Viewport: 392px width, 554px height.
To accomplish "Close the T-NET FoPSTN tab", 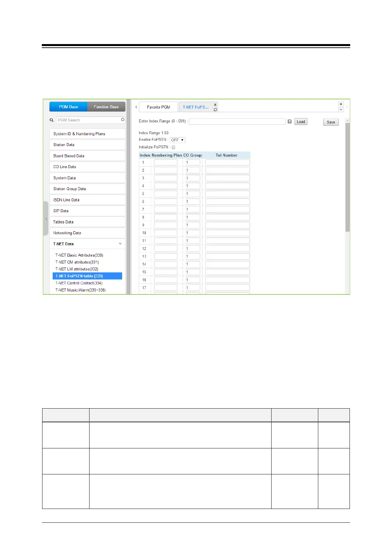I will [x=215, y=105].
